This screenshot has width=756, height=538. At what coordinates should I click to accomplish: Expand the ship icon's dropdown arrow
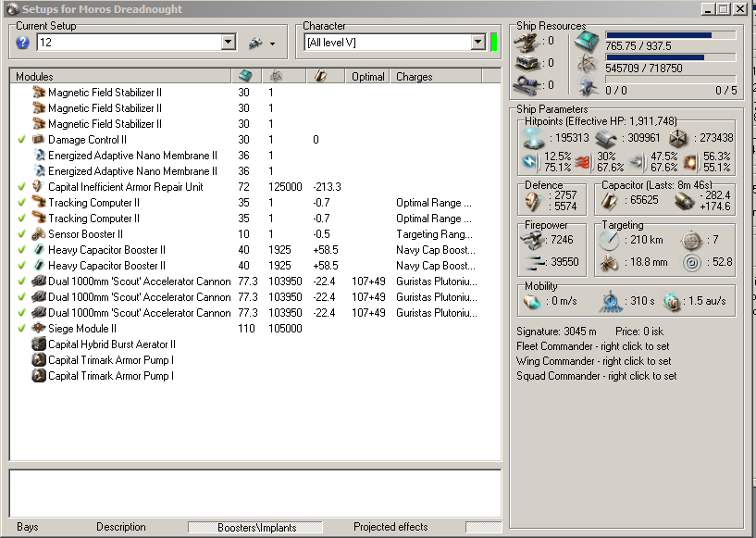point(272,44)
